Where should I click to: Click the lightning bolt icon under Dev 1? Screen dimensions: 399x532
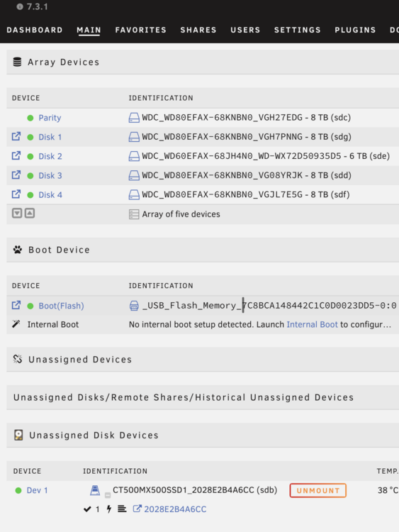tap(109, 509)
